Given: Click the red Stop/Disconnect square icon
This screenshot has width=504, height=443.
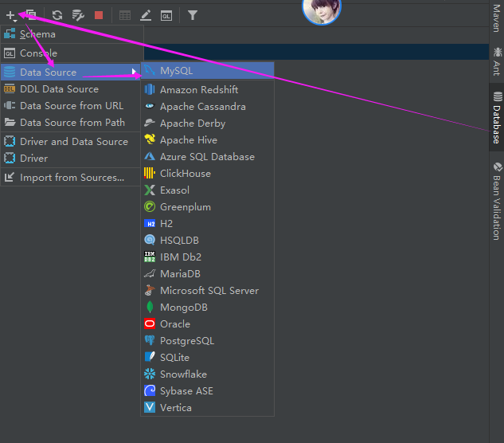Looking at the screenshot, I should click(x=99, y=15).
